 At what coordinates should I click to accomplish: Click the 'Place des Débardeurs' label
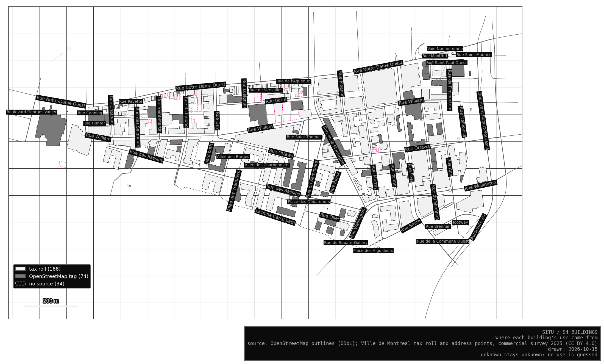[x=309, y=202]
